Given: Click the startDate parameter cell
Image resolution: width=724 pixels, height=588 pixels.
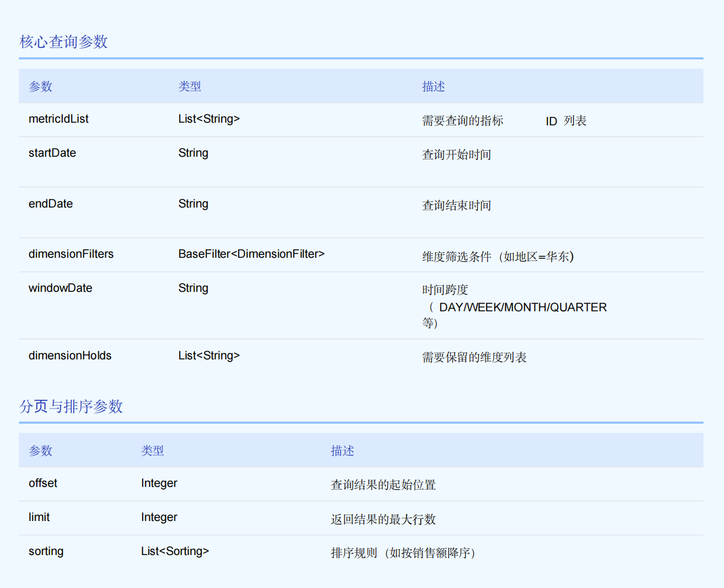Looking at the screenshot, I should (x=52, y=153).
